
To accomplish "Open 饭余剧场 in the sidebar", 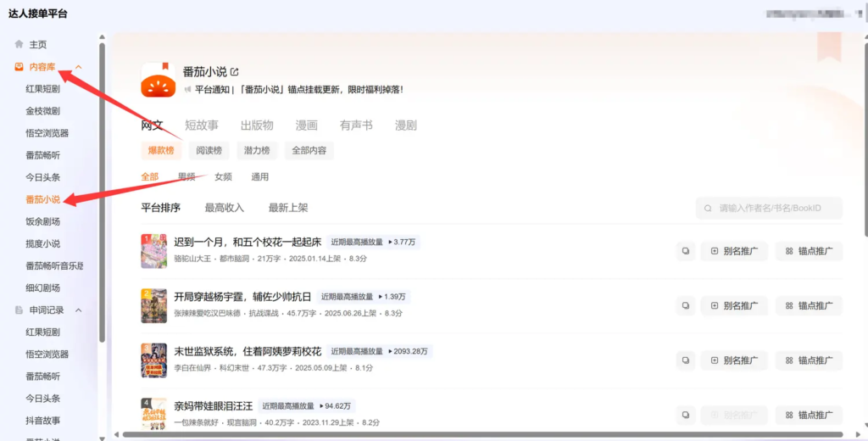I will point(42,221).
